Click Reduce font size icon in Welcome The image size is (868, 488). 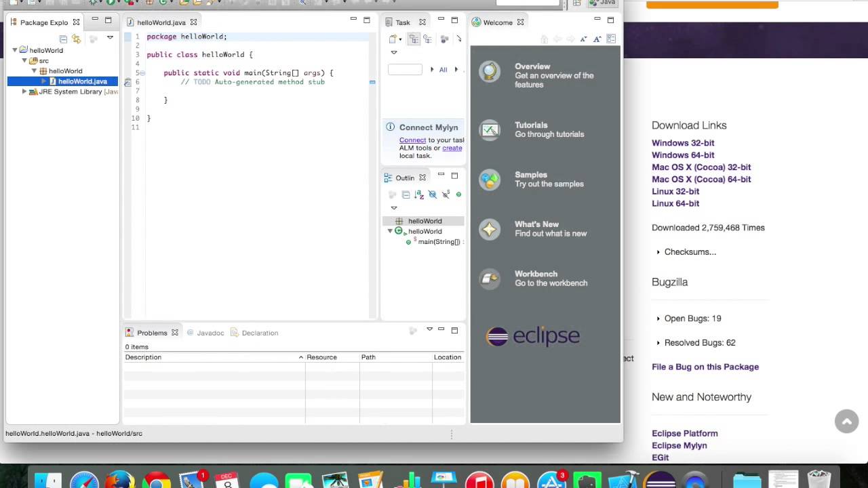(x=584, y=39)
